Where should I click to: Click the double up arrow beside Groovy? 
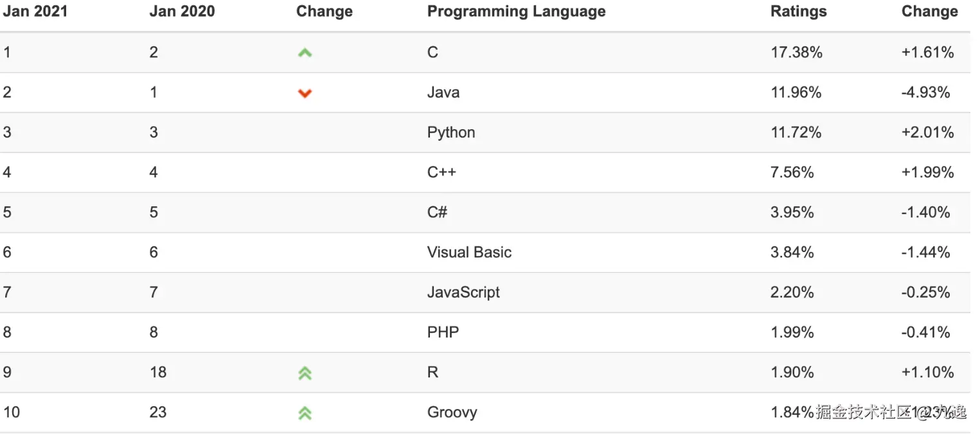tap(305, 413)
